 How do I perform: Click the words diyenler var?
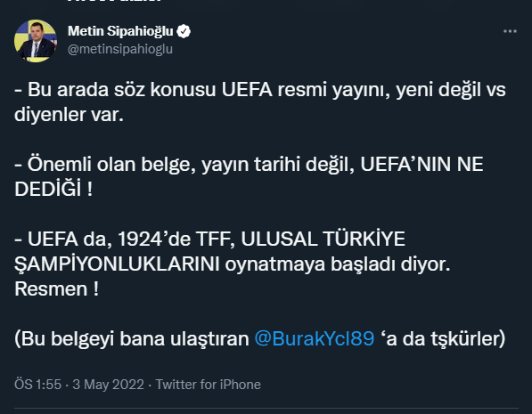[69, 115]
